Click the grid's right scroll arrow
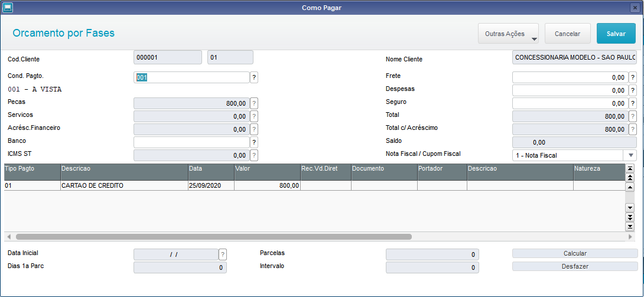Image resolution: width=644 pixels, height=297 pixels. click(x=630, y=237)
